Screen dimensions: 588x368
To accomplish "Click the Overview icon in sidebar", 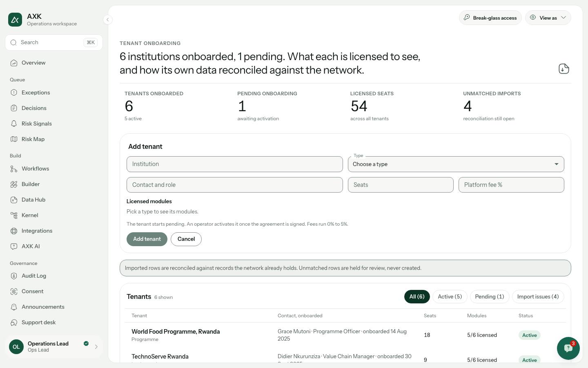I will (x=14, y=63).
